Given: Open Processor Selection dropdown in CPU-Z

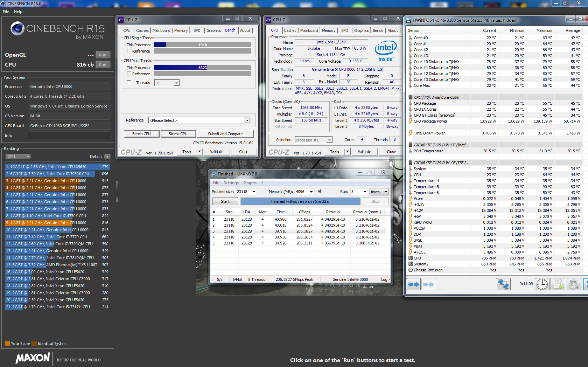Looking at the screenshot, I should pyautogui.click(x=329, y=140).
